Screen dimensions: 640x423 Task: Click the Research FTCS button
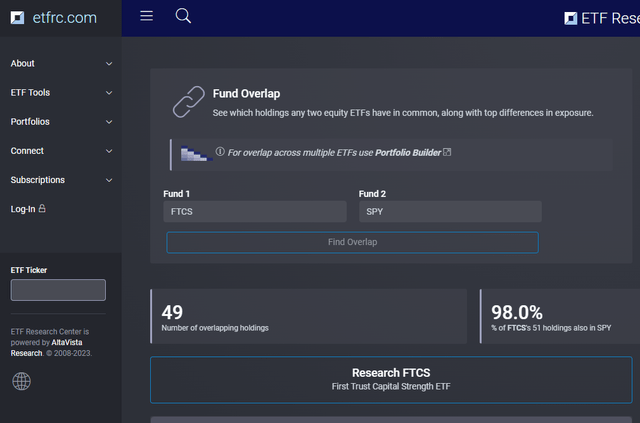[391, 380]
